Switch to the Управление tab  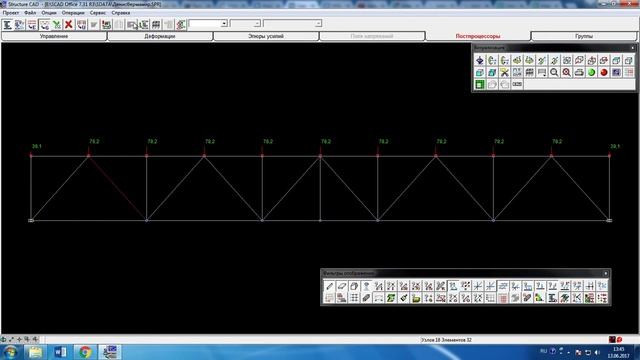[x=54, y=36]
